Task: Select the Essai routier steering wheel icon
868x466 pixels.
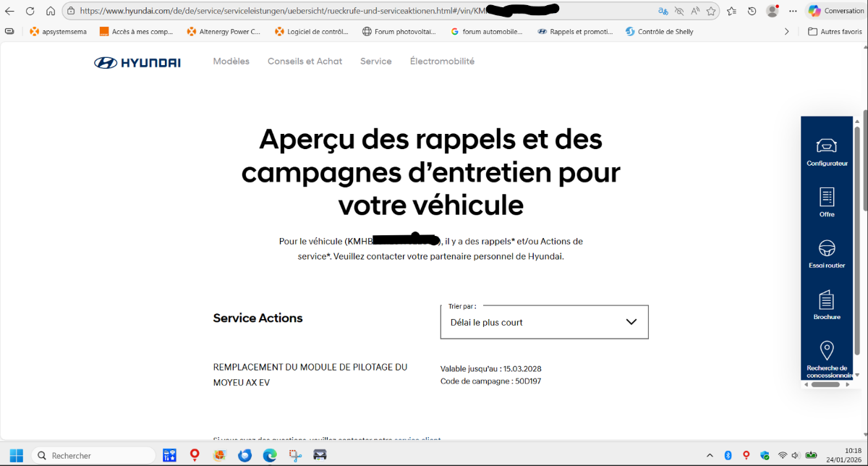Action: [826, 248]
